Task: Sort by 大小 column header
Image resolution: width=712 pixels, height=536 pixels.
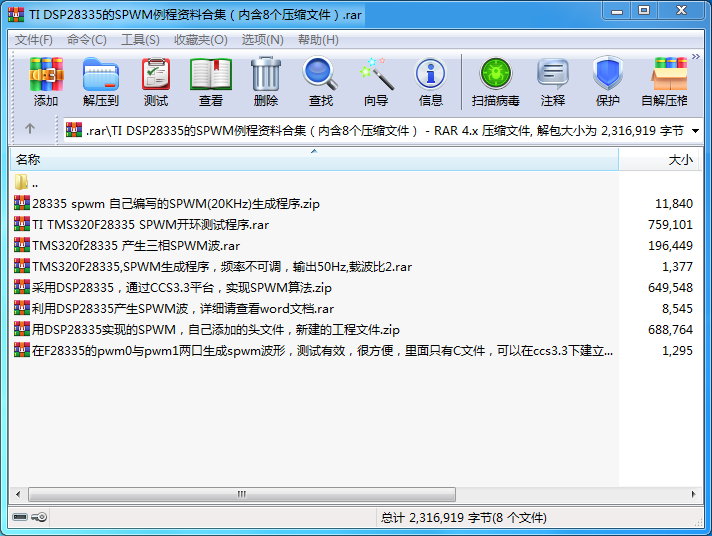Action: tap(660, 159)
